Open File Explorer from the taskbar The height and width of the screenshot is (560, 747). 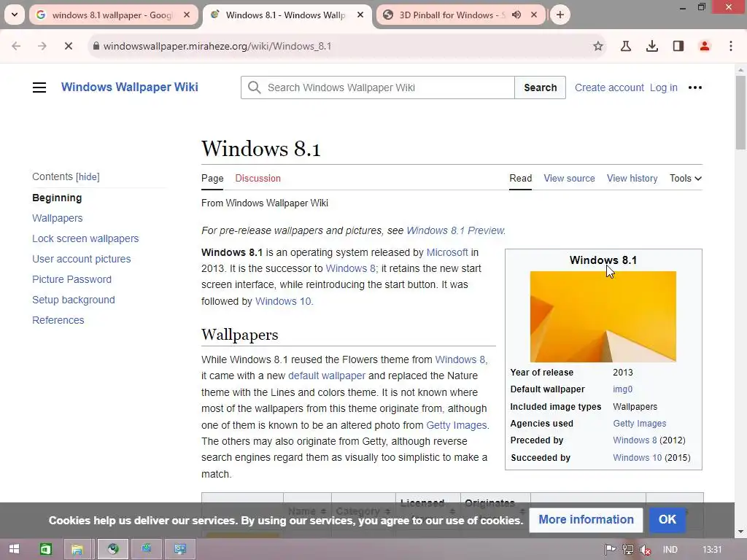pyautogui.click(x=77, y=550)
